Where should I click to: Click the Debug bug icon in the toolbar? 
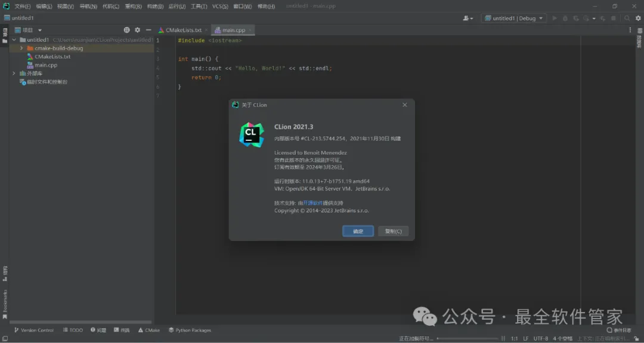point(565,18)
